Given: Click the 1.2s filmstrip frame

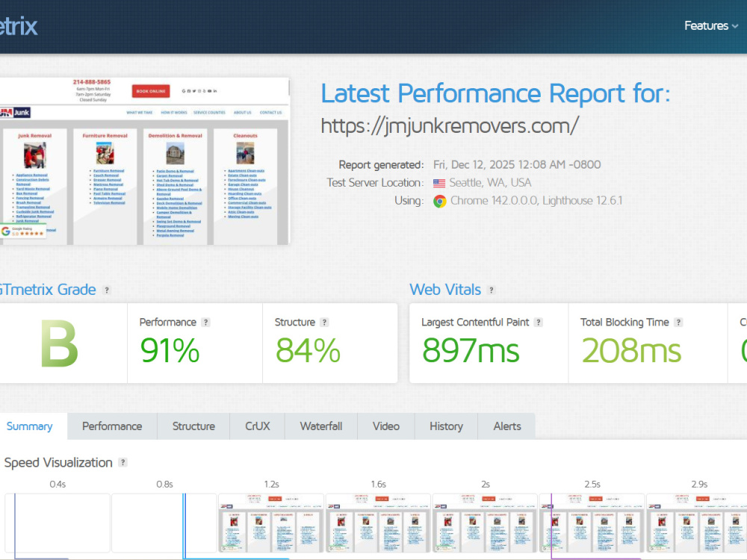Looking at the screenshot, I should [x=271, y=523].
